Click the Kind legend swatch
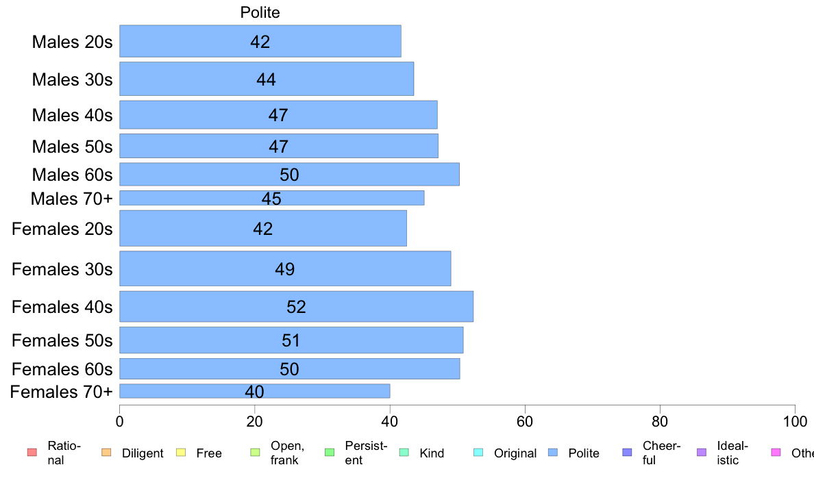This screenshot has height=504, width=814. [x=404, y=453]
